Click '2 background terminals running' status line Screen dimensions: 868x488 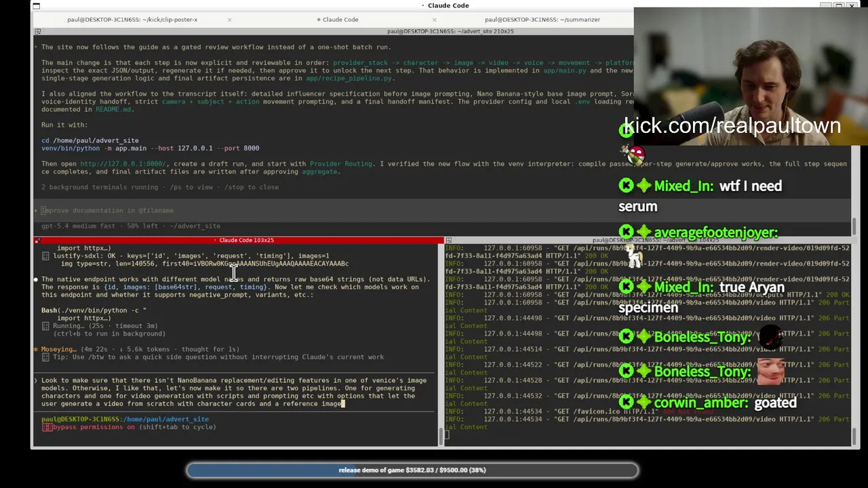point(160,187)
